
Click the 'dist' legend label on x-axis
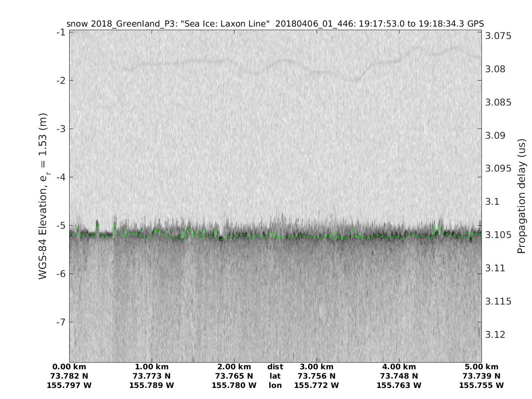coord(275,367)
